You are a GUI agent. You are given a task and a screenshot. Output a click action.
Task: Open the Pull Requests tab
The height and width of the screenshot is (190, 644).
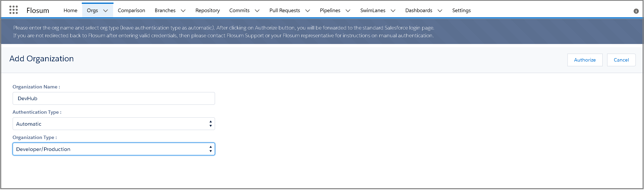[284, 11]
